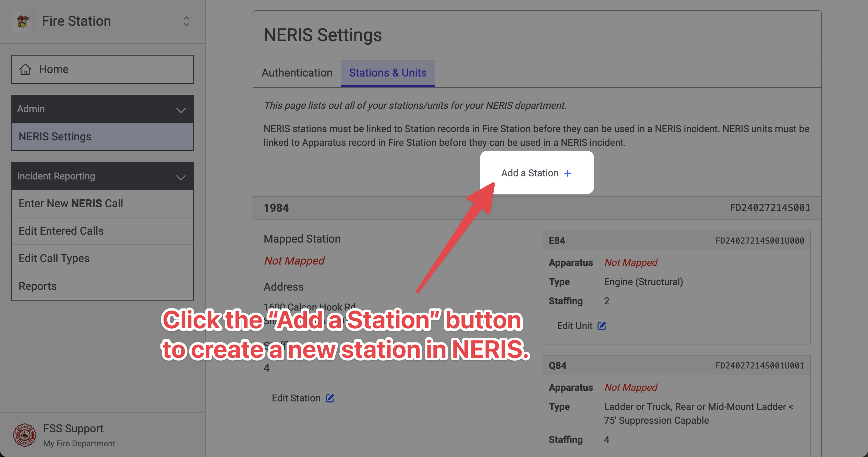This screenshot has width=868, height=457.
Task: Switch to the Authentication tab
Action: point(297,73)
